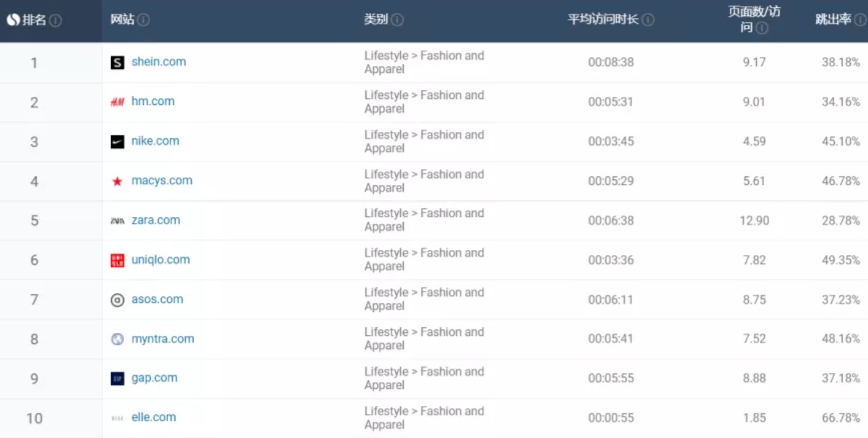Click the Nike swoosh favicon
Screen dimensions: 868x438
coord(117,142)
